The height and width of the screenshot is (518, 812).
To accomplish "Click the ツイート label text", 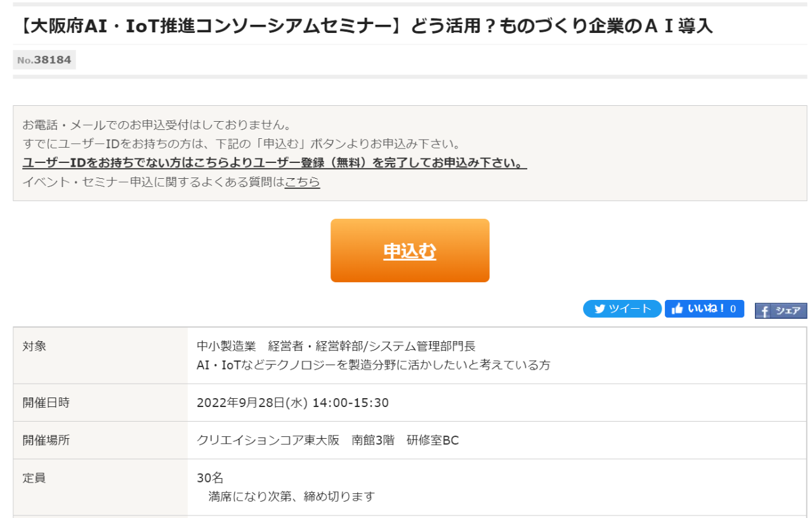I will (x=630, y=309).
